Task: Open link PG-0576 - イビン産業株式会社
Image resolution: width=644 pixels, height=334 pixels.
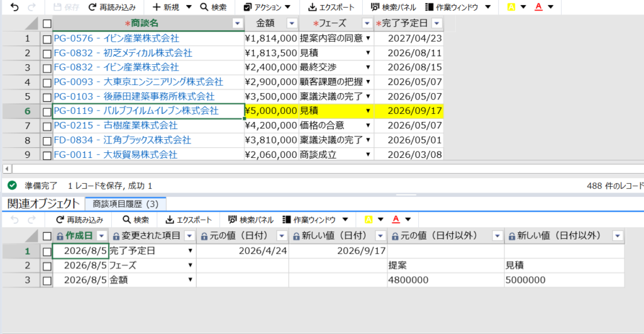Action: (x=116, y=38)
